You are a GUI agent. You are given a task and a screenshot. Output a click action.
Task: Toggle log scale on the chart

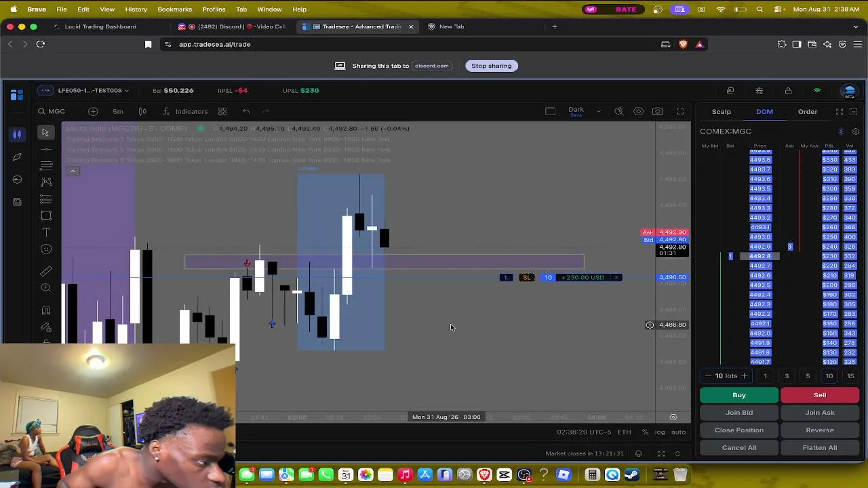(660, 432)
